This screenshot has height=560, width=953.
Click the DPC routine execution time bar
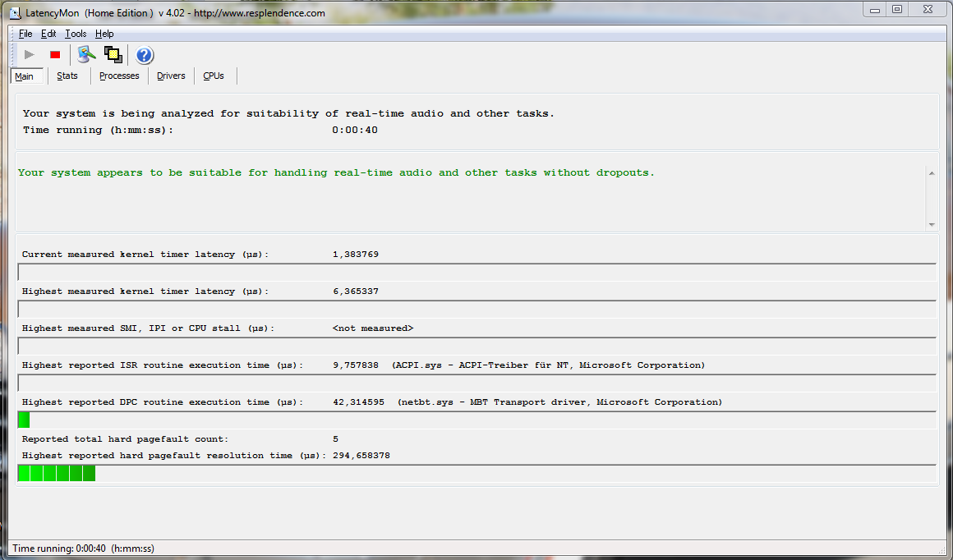[476, 420]
